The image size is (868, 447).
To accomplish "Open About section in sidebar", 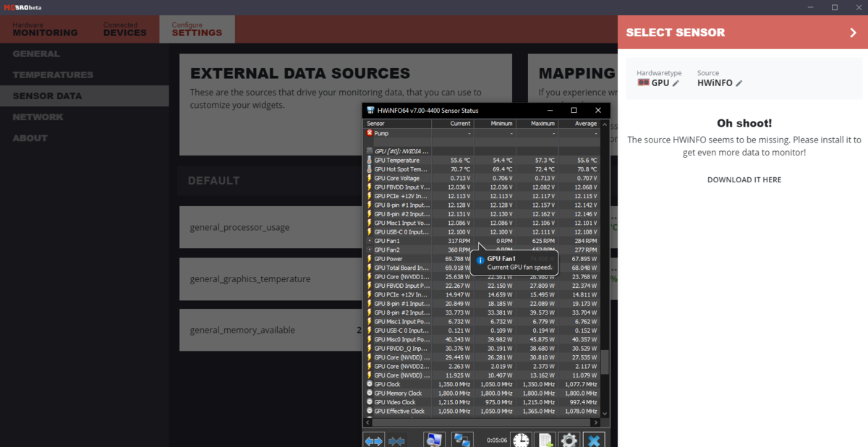I will pyautogui.click(x=30, y=137).
